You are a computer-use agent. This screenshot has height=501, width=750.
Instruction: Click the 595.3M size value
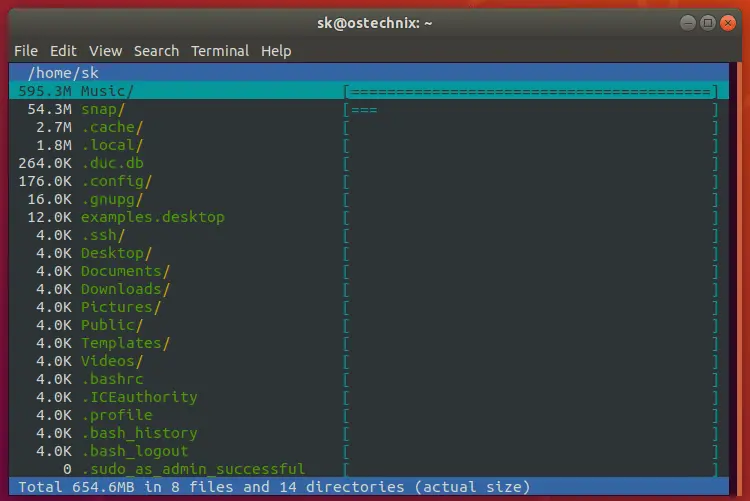tap(45, 90)
